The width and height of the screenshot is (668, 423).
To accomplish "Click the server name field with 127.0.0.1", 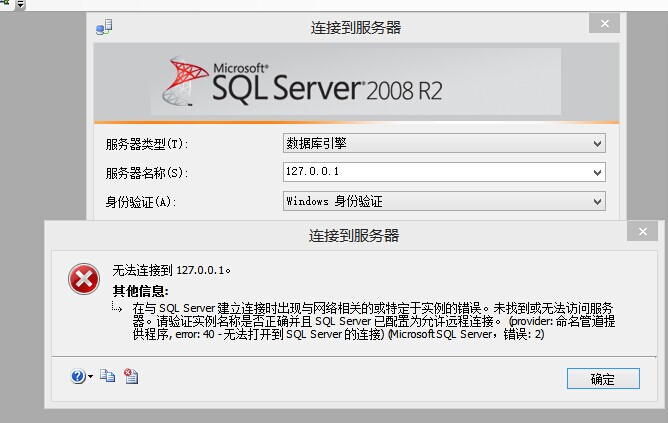I will click(444, 172).
